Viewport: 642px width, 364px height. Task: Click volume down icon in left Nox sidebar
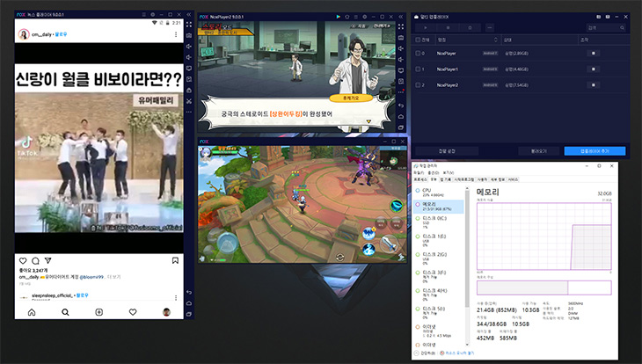click(x=189, y=57)
